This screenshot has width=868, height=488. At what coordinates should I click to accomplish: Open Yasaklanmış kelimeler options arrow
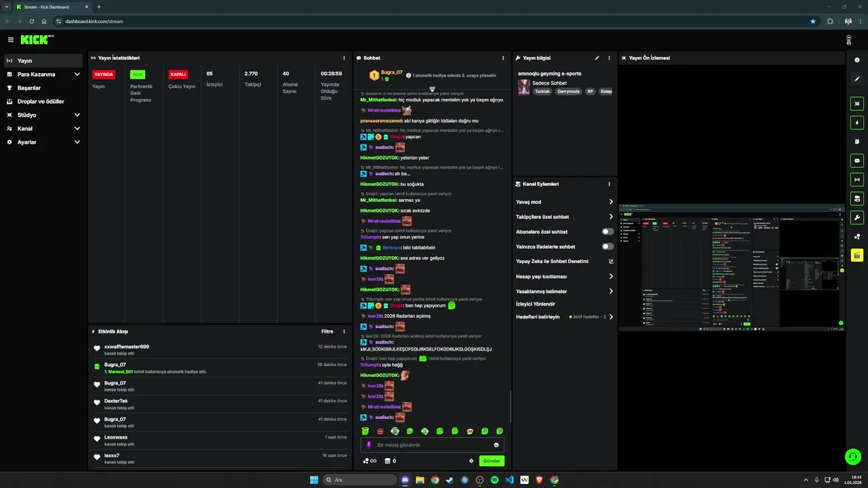pyautogui.click(x=611, y=291)
